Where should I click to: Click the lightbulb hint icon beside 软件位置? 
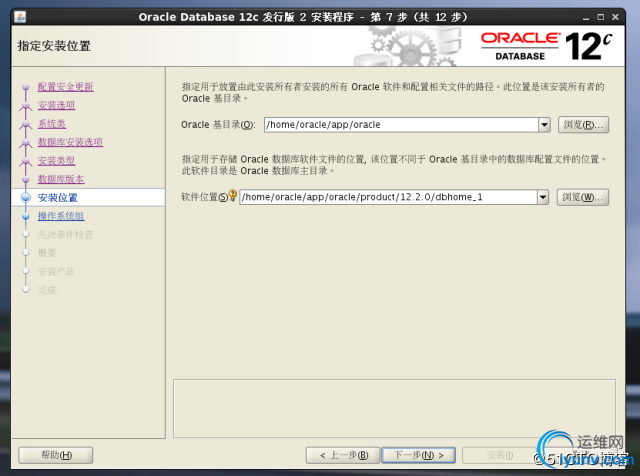coord(233,195)
